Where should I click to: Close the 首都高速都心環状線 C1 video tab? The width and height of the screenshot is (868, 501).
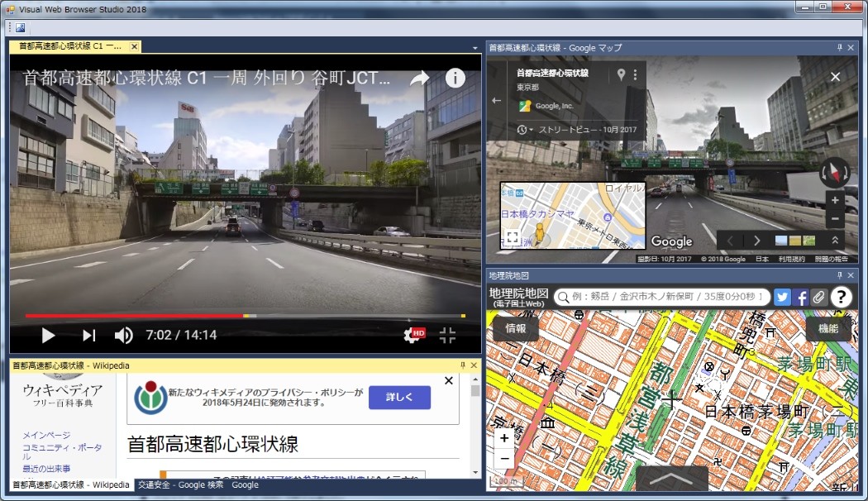pyautogui.click(x=134, y=46)
